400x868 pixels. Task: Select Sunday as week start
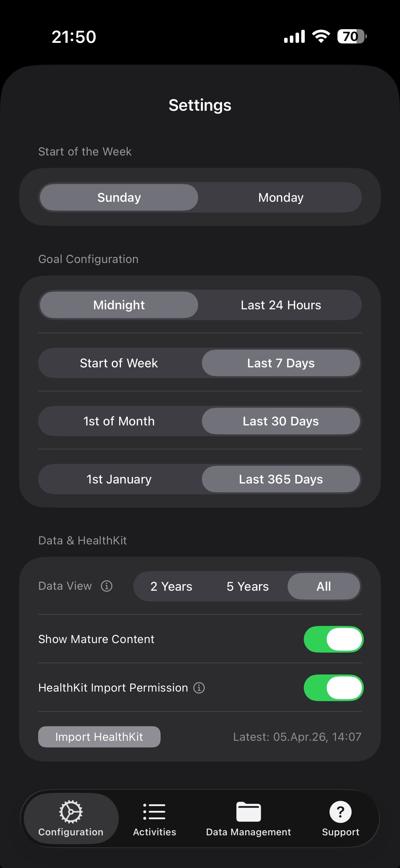click(119, 197)
